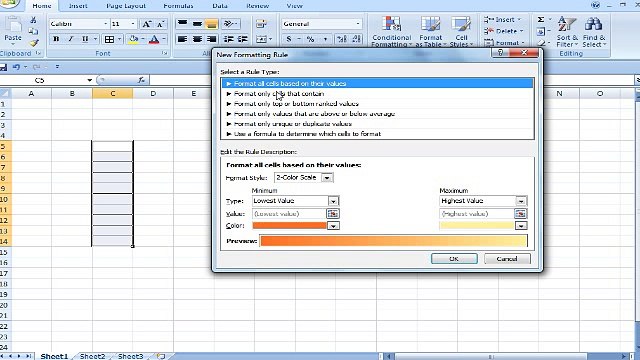640x360 pixels.
Task: Open the Home ribbon tab
Action: click(x=42, y=6)
